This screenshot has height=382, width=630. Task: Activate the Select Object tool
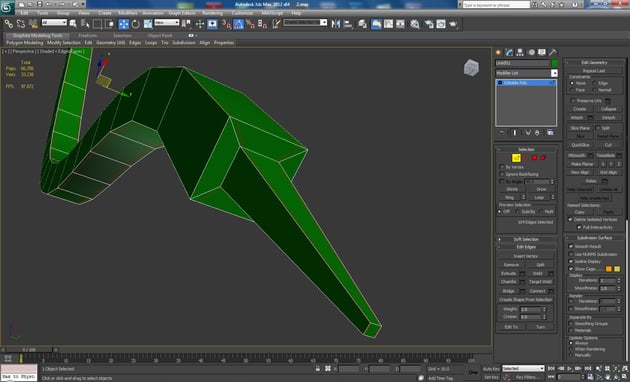73,24
